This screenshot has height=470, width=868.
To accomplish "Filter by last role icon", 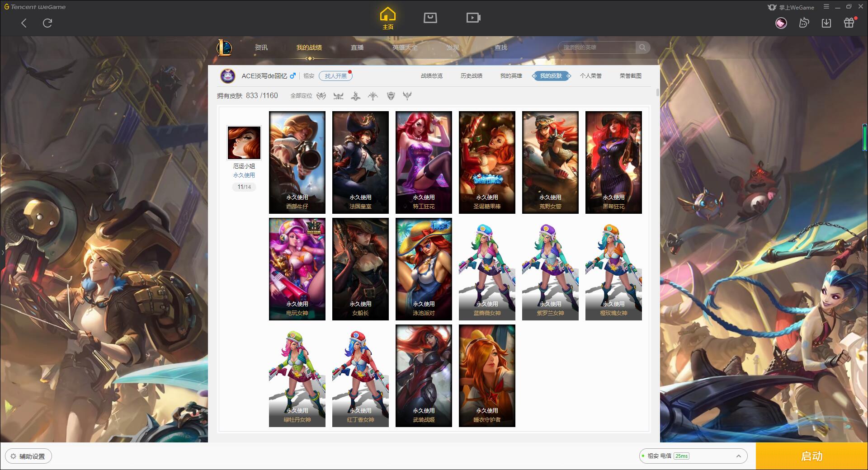I will [407, 96].
